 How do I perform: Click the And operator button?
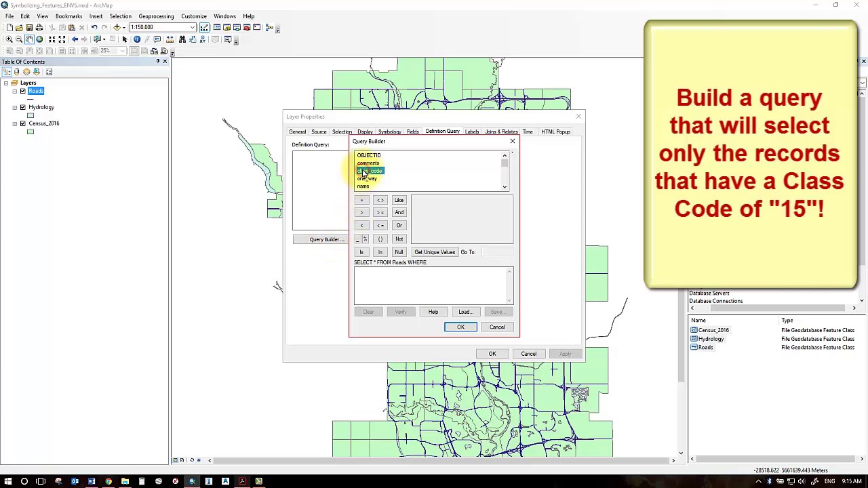click(x=399, y=212)
